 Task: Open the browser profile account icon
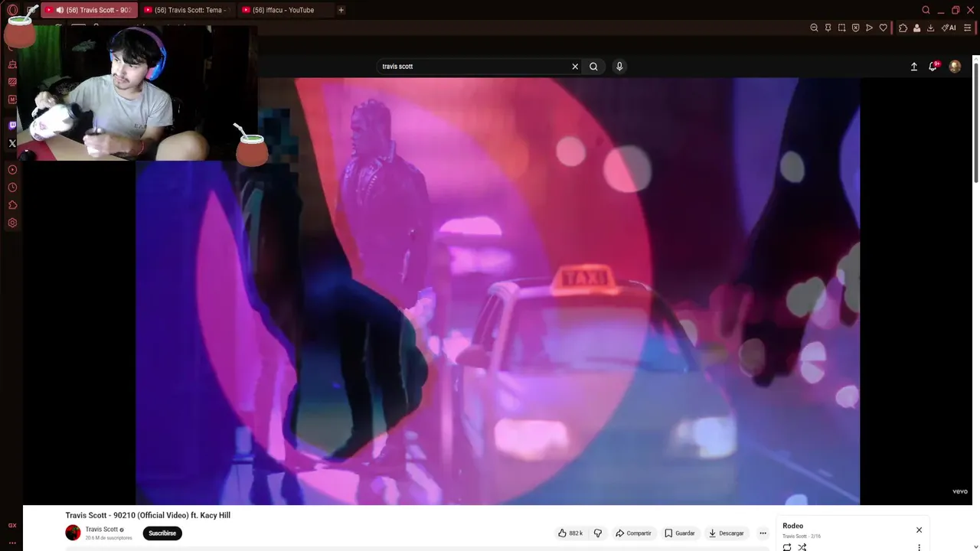pyautogui.click(x=916, y=28)
